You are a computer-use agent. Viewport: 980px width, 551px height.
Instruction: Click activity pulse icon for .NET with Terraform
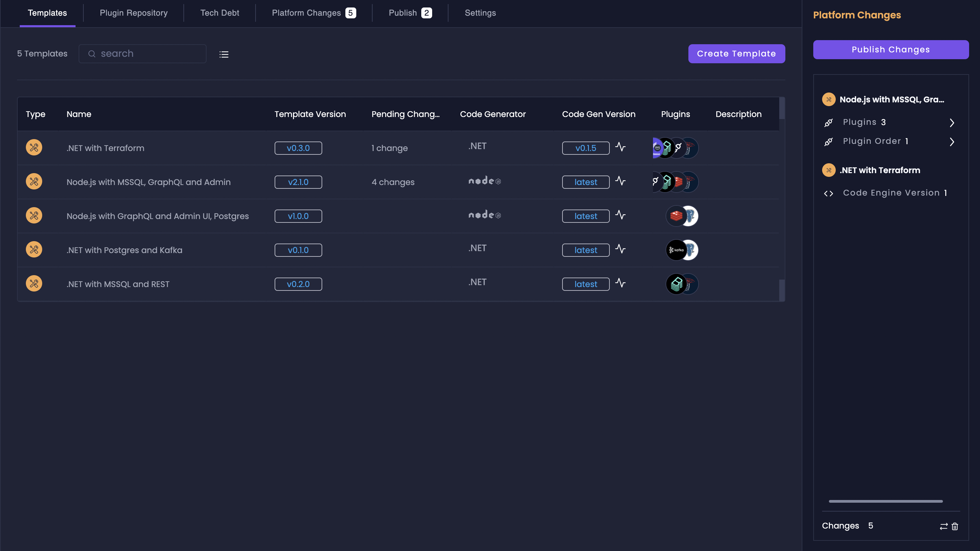click(620, 147)
